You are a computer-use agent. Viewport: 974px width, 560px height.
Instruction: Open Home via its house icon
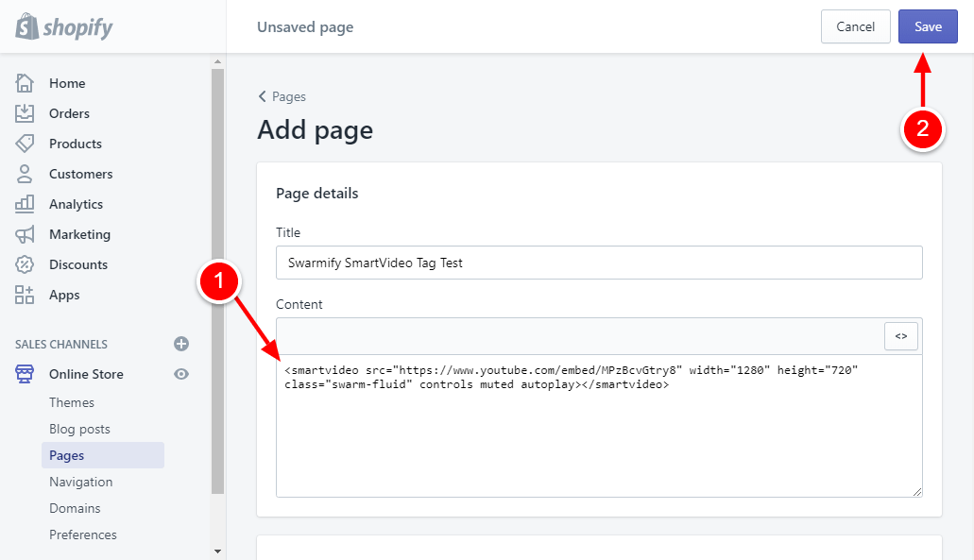(x=25, y=83)
